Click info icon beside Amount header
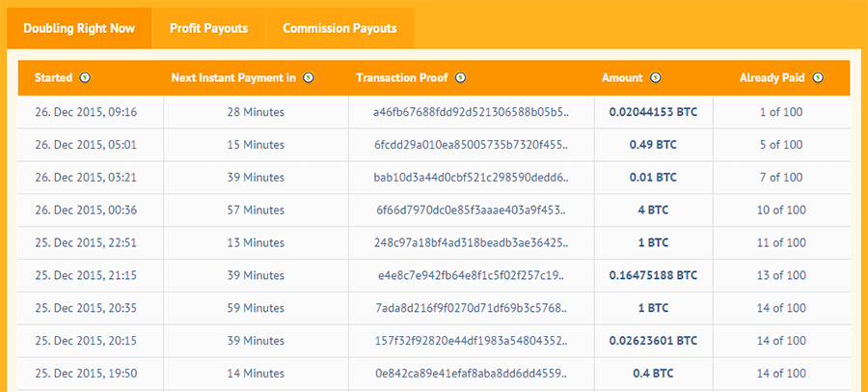868x392 pixels. [x=656, y=78]
